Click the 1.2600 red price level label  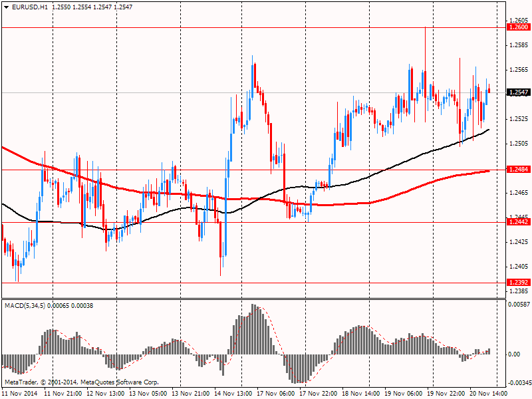coord(519,27)
